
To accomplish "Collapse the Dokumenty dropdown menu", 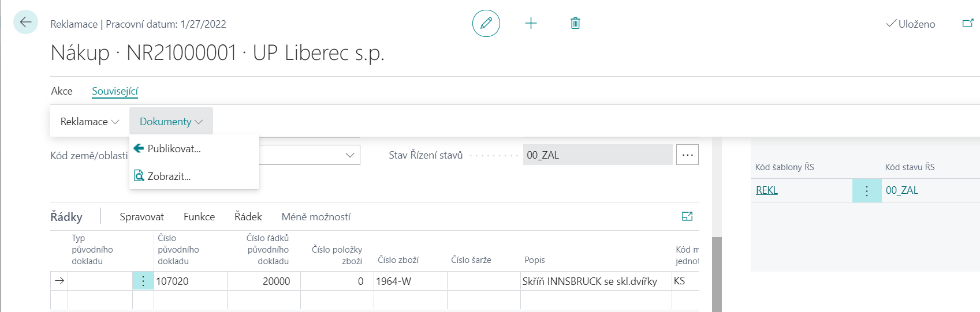I will pyautogui.click(x=171, y=122).
